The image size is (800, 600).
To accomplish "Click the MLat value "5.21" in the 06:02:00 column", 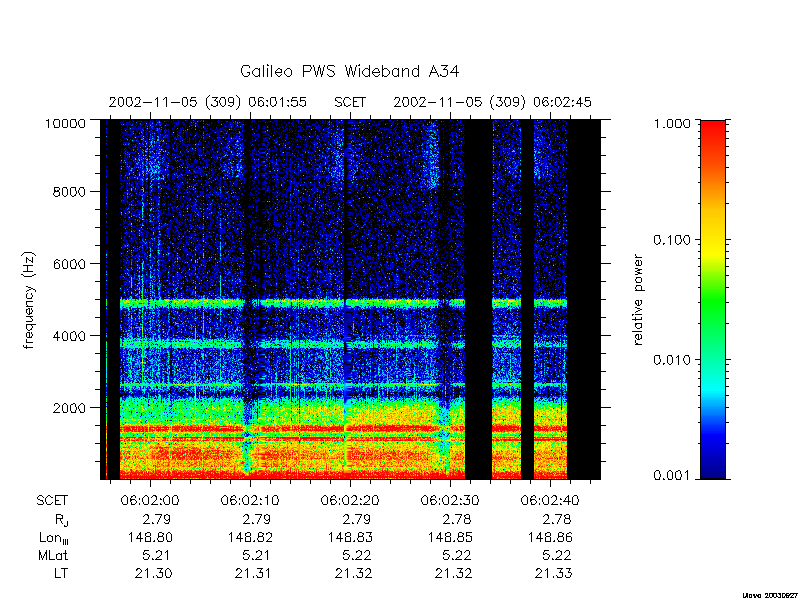I will pyautogui.click(x=157, y=555).
